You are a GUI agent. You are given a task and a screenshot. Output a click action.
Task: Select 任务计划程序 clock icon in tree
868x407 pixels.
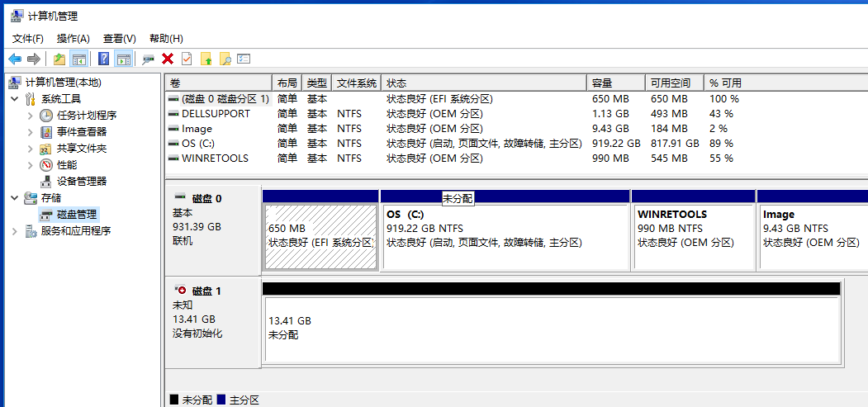[x=46, y=116]
